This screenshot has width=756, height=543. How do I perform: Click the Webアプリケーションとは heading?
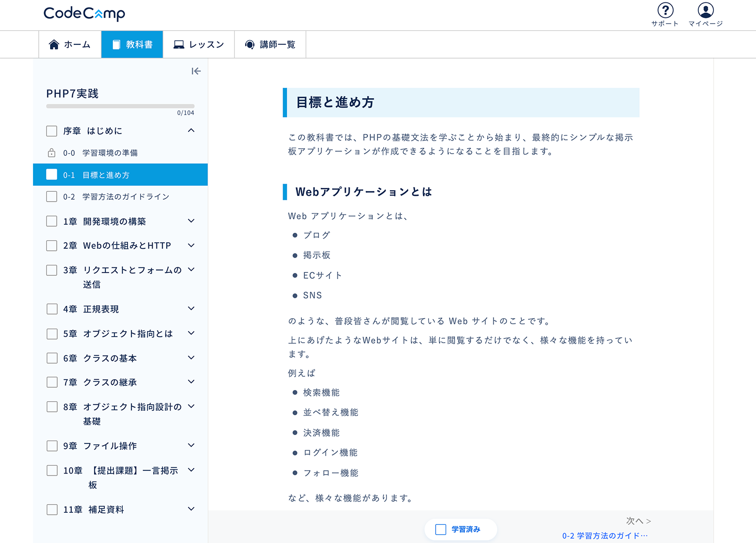[363, 192]
